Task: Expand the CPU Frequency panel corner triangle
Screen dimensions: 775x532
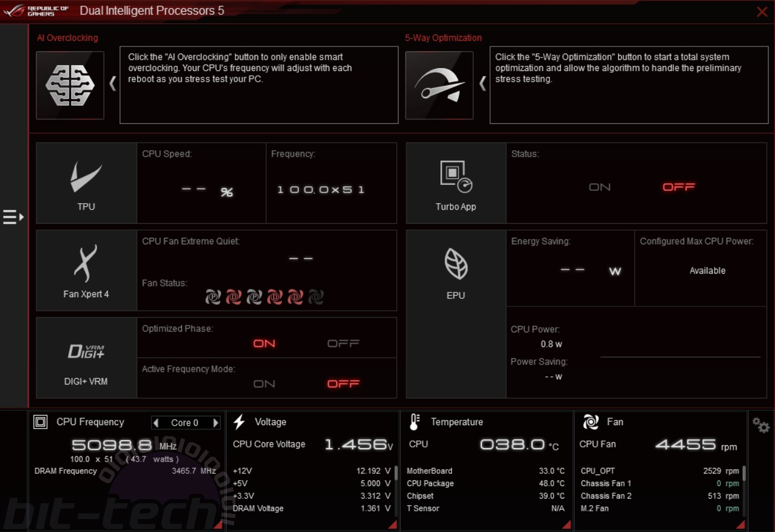Action: (x=218, y=524)
